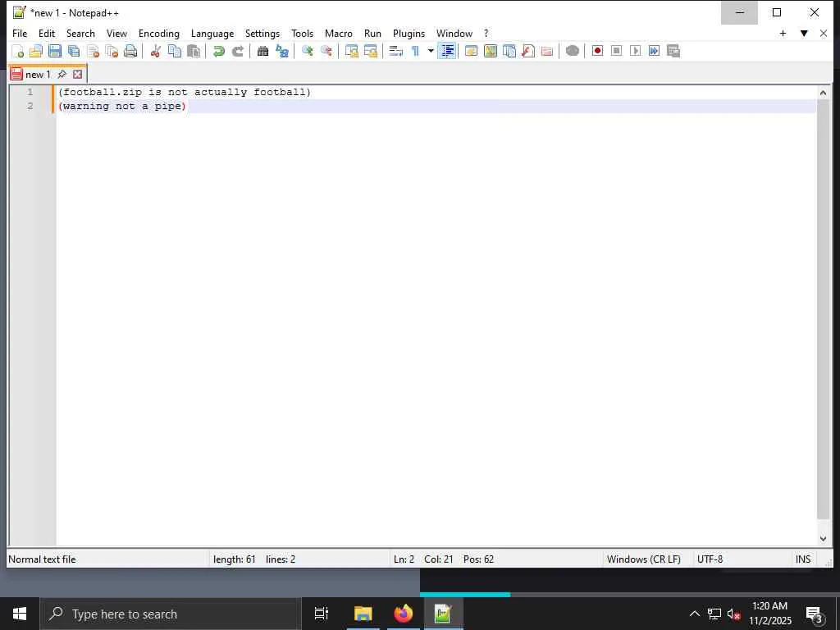Click the Open file folder icon
The image size is (840, 630).
[x=36, y=51]
